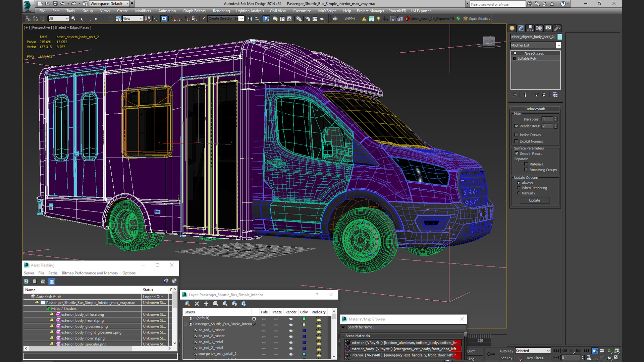This screenshot has height=362, width=644.
Task: Open the Utilities hammer panel tab
Action: [x=557, y=28]
